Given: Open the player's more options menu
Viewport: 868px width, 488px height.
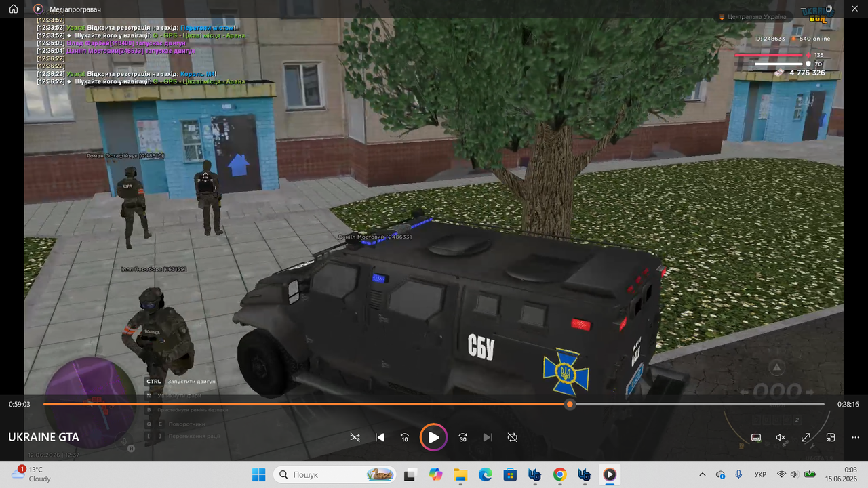Looking at the screenshot, I should pyautogui.click(x=855, y=438).
